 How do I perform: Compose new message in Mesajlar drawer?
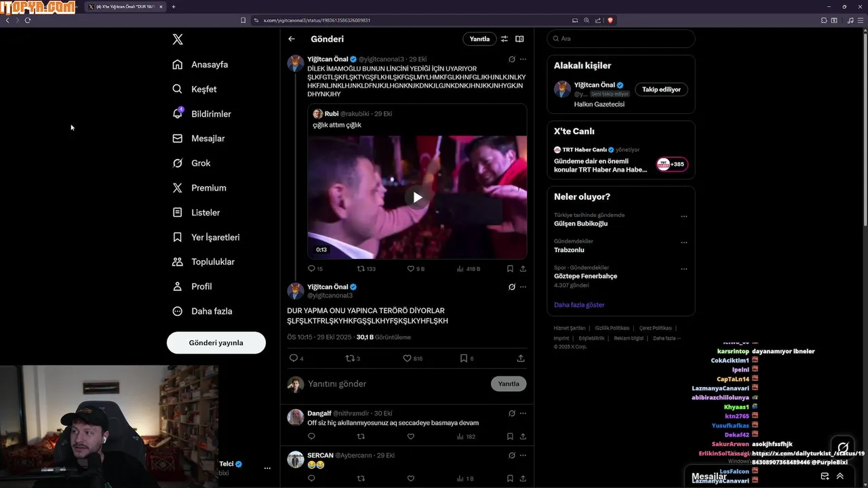click(x=825, y=476)
